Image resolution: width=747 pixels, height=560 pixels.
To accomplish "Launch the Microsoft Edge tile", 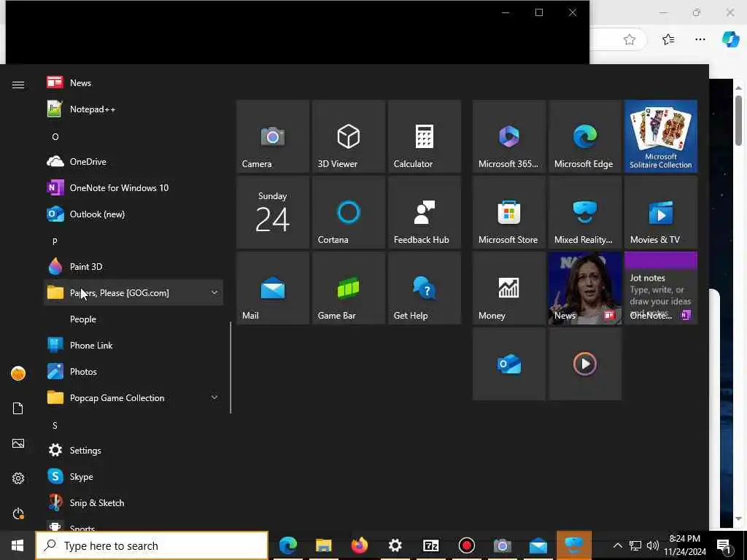I will pos(585,136).
